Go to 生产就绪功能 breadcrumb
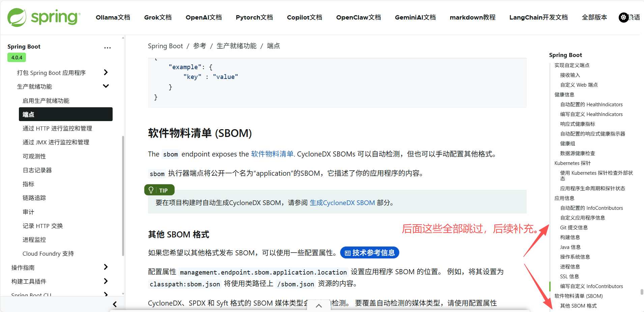Image resolution: width=644 pixels, height=312 pixels. [x=236, y=46]
